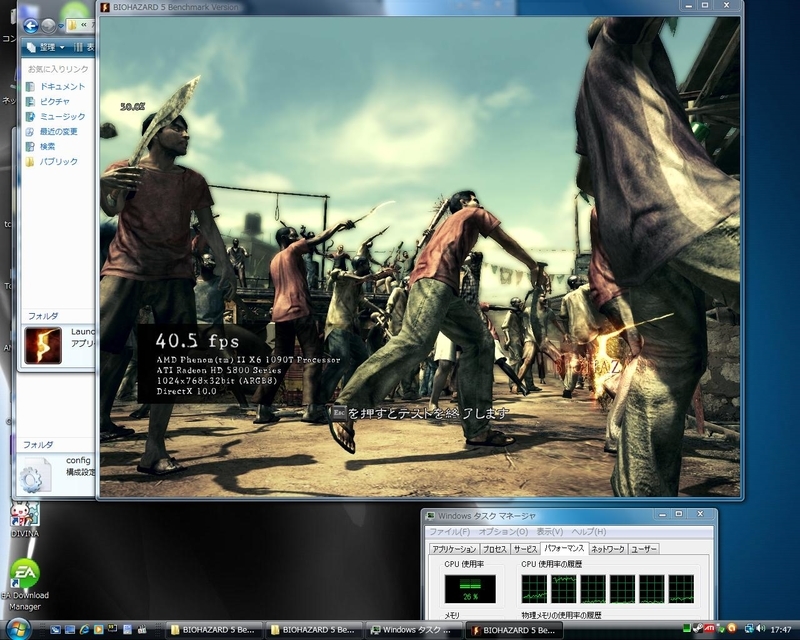The width and height of the screenshot is (800, 640).
Task: Click Show Desktop quick launch icon
Action: coord(55,630)
